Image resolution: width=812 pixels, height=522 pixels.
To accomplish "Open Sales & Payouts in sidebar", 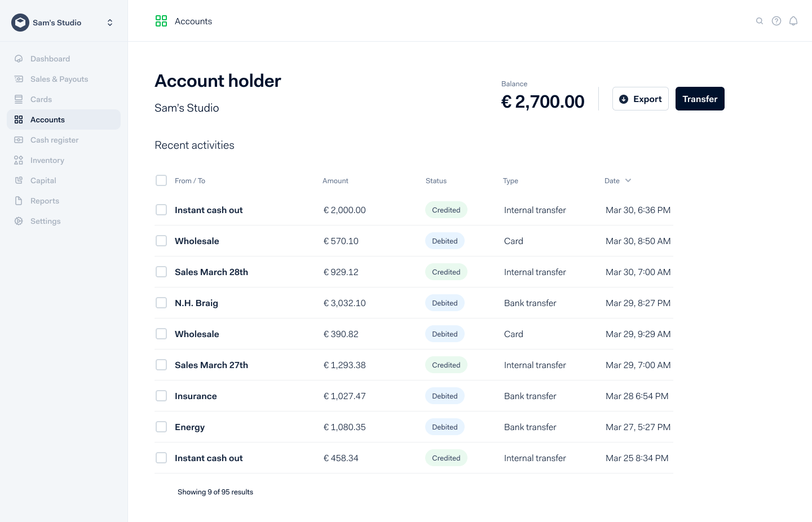I will click(x=59, y=79).
